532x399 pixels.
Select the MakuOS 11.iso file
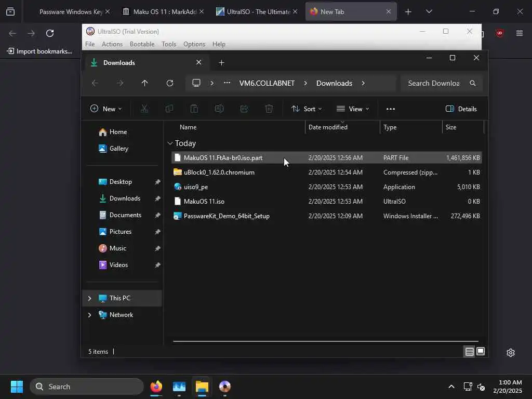click(x=326, y=202)
